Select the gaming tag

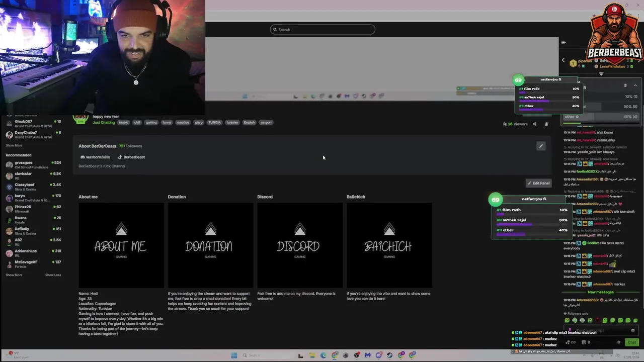click(151, 122)
